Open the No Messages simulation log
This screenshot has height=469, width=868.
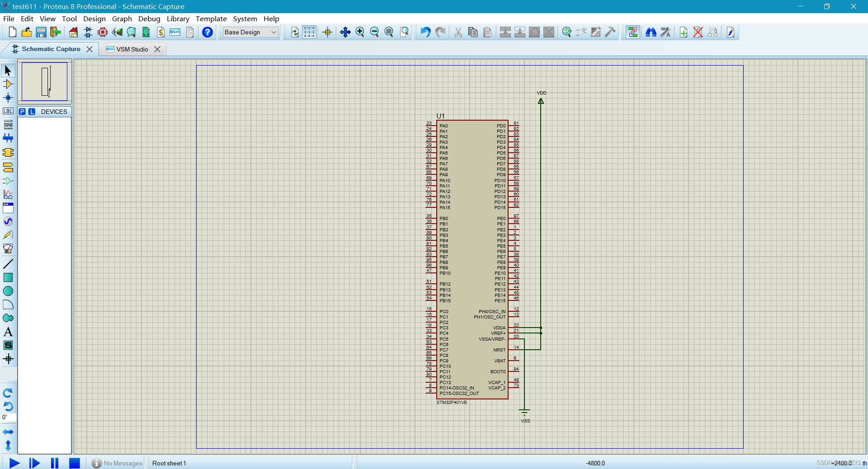(x=117, y=463)
